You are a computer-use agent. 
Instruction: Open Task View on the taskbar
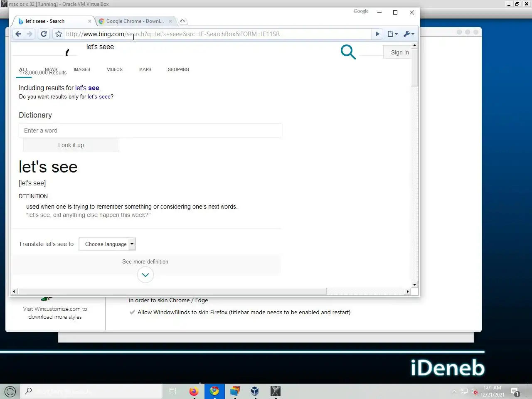(x=173, y=392)
